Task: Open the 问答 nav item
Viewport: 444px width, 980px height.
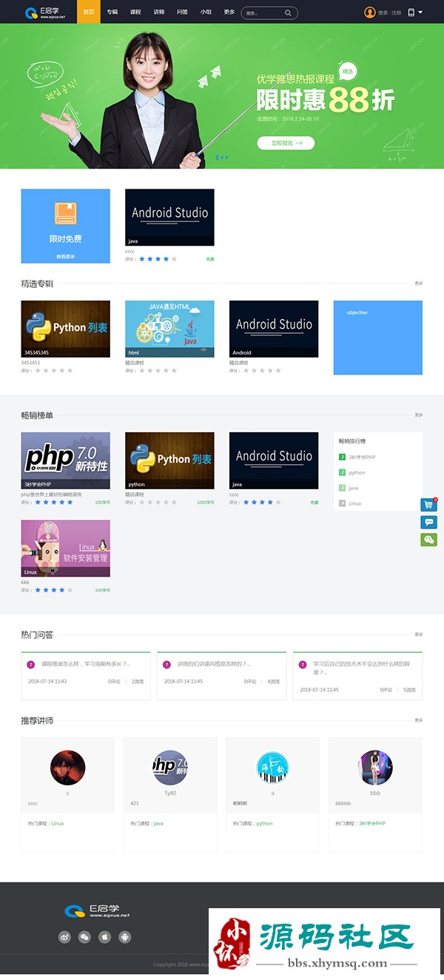Action: pyautogui.click(x=183, y=12)
